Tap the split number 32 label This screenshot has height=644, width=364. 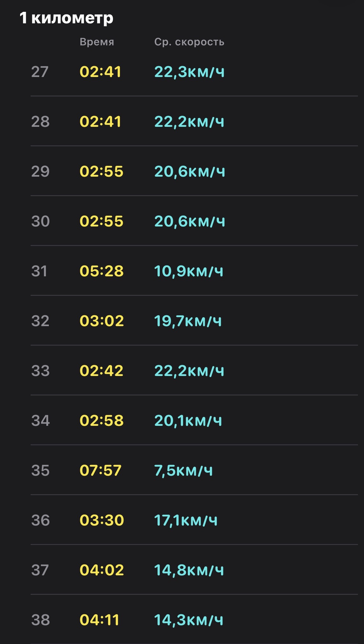(x=40, y=321)
